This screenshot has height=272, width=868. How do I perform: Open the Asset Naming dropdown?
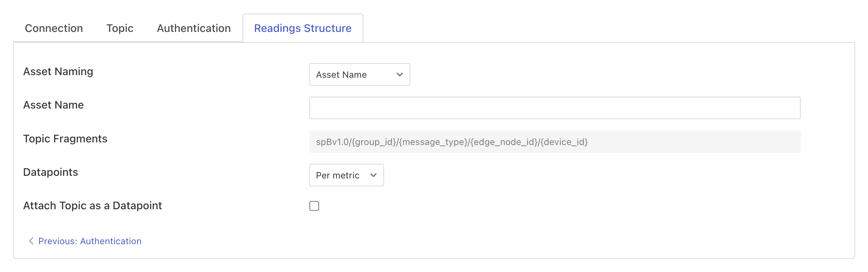click(359, 74)
